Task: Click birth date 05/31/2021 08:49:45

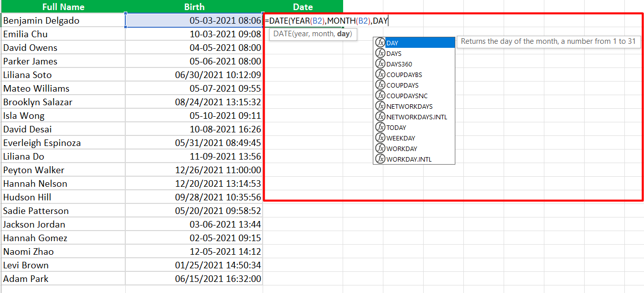Action: point(194,143)
